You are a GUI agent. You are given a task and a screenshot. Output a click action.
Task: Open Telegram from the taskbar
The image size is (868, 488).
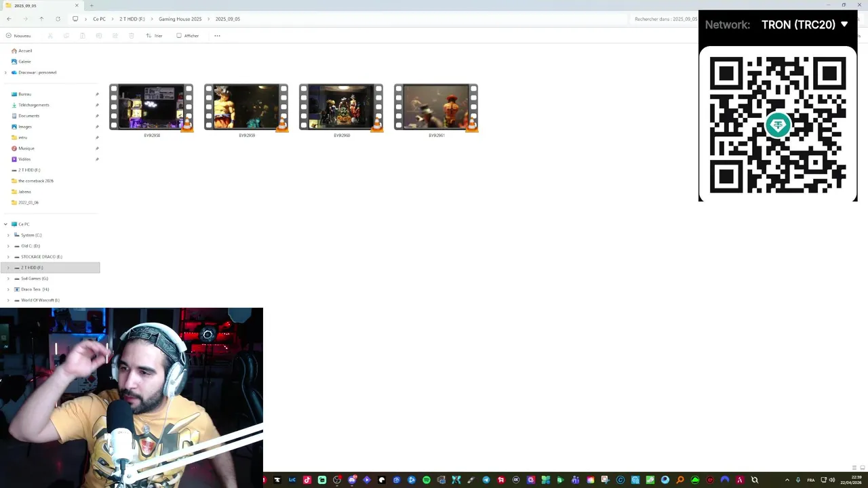pos(486,480)
